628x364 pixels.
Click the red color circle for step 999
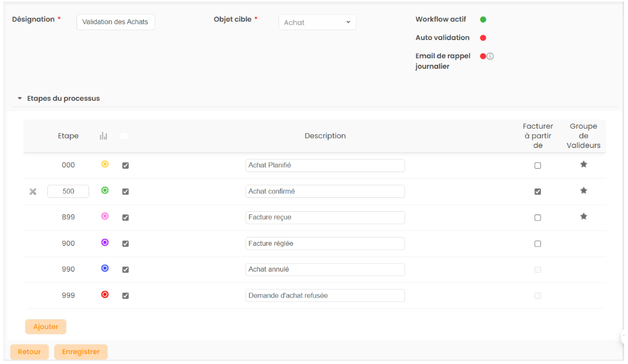coord(105,295)
